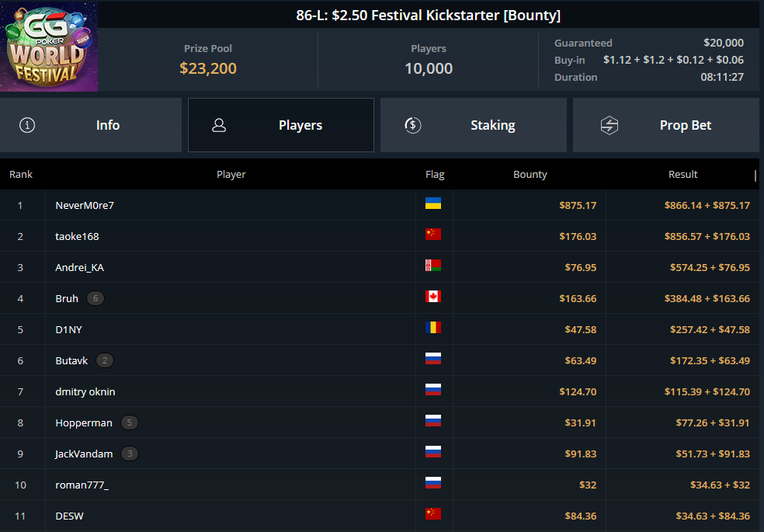
Task: Switch to the Staking tab
Action: tap(474, 125)
